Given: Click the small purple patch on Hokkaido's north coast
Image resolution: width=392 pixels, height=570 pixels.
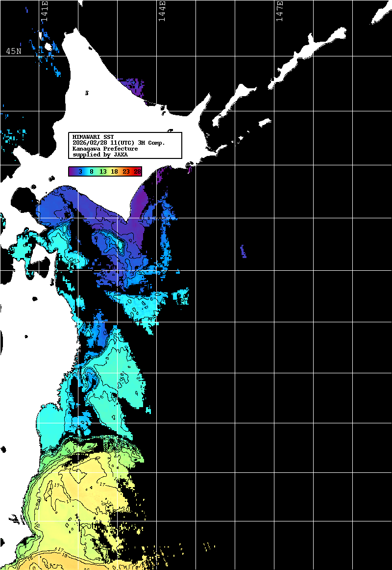Looking at the screenshot, I should click(131, 85).
